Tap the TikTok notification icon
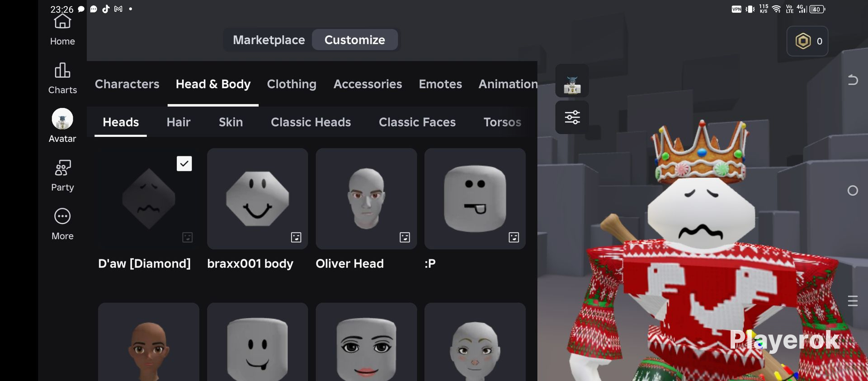 coord(106,9)
